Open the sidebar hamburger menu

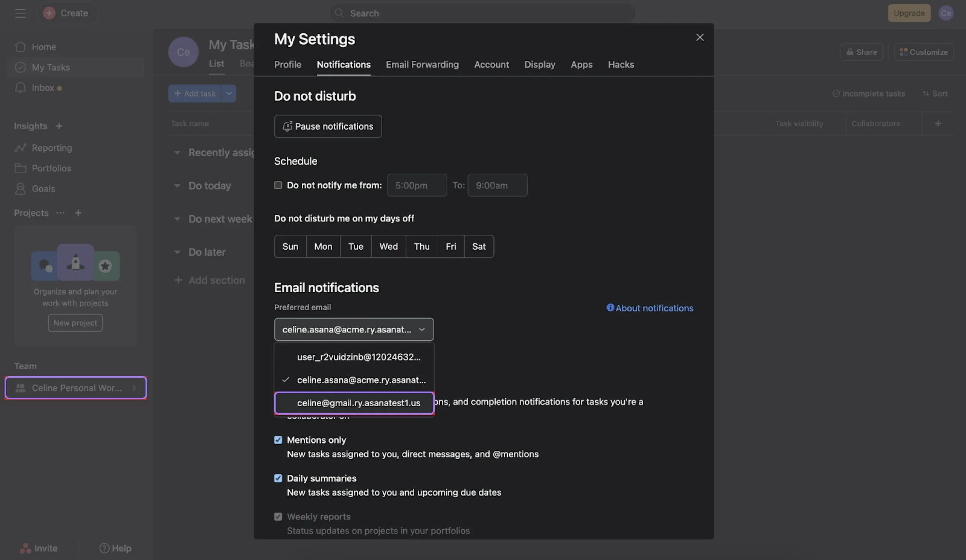pos(20,13)
